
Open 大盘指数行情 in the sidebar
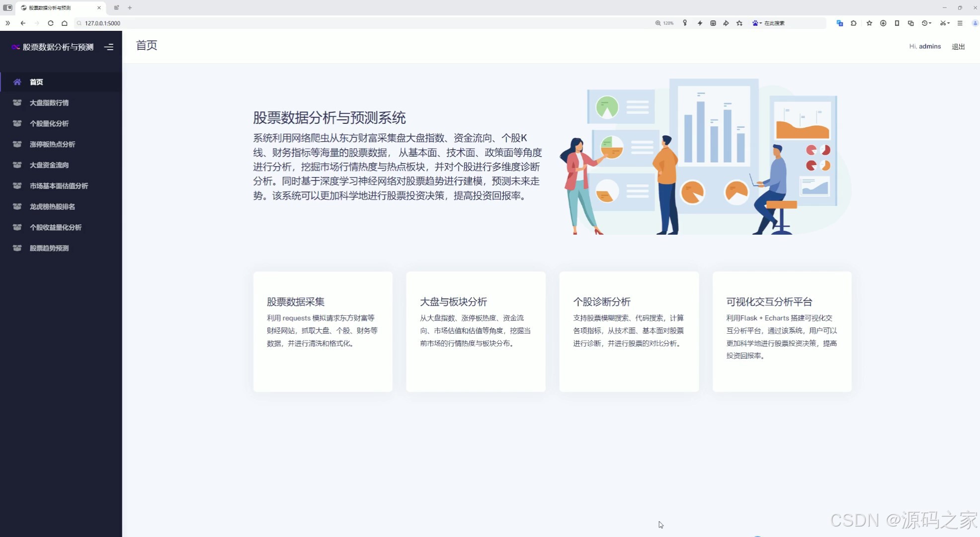pyautogui.click(x=49, y=103)
